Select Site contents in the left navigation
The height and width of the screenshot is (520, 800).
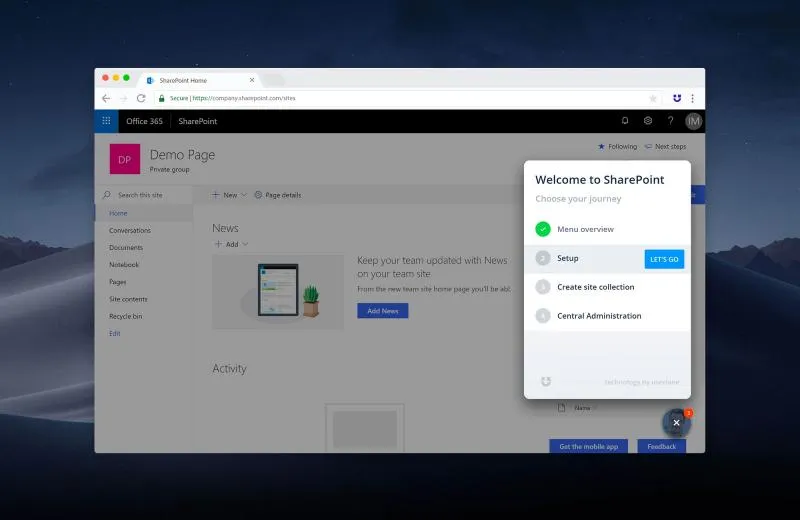(128, 299)
